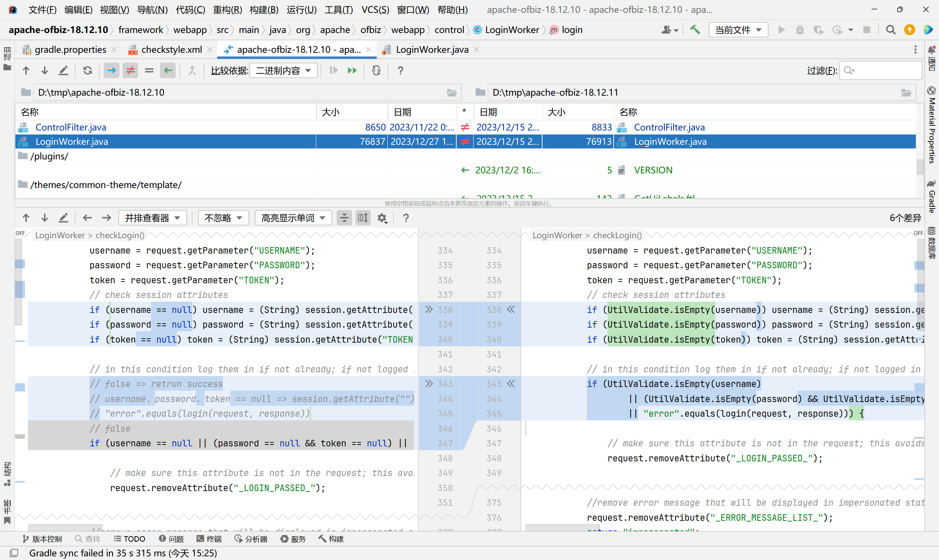Screen dimensions: 939x560
Task: Click the pencil jump-to-source in diff toolbar
Action: [63, 218]
